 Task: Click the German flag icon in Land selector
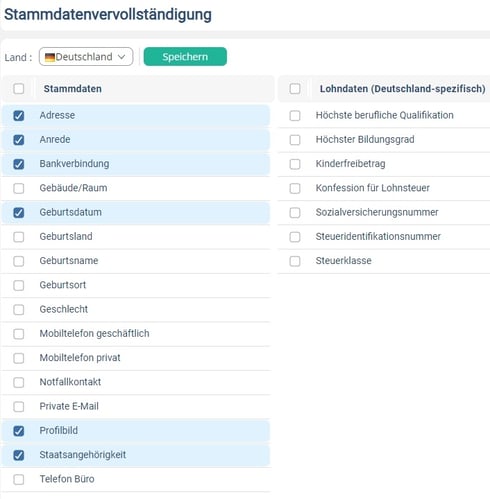(50, 57)
